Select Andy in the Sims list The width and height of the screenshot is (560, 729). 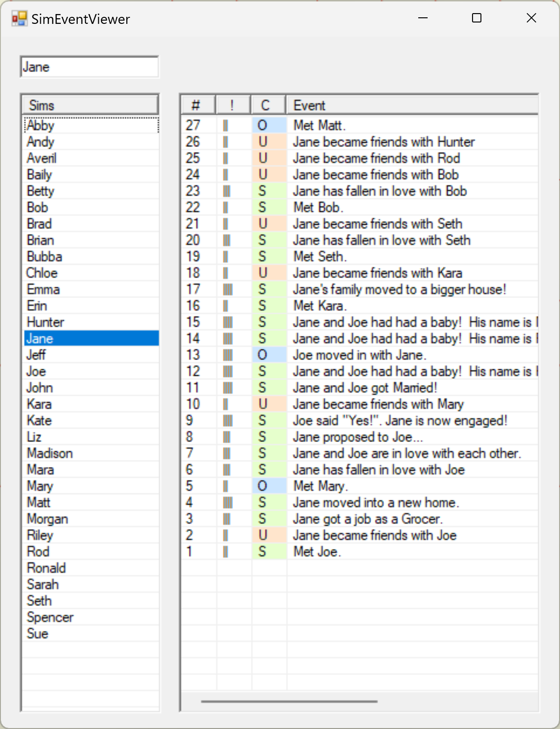(91, 141)
